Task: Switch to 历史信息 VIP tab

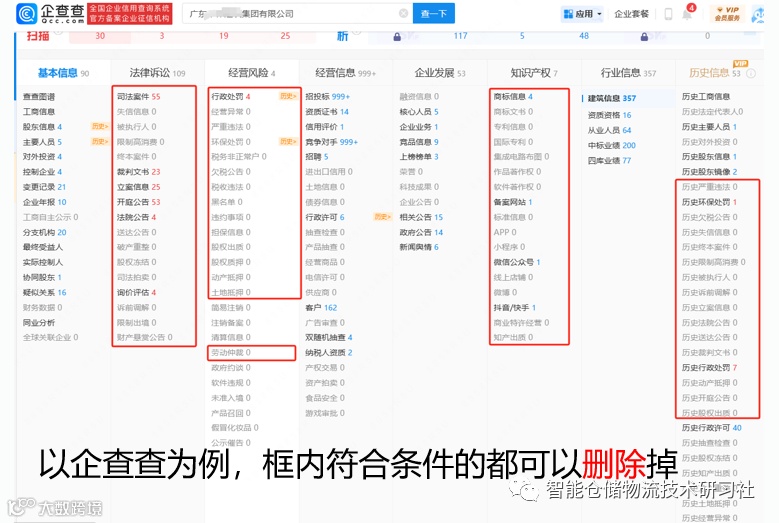Action: click(714, 73)
